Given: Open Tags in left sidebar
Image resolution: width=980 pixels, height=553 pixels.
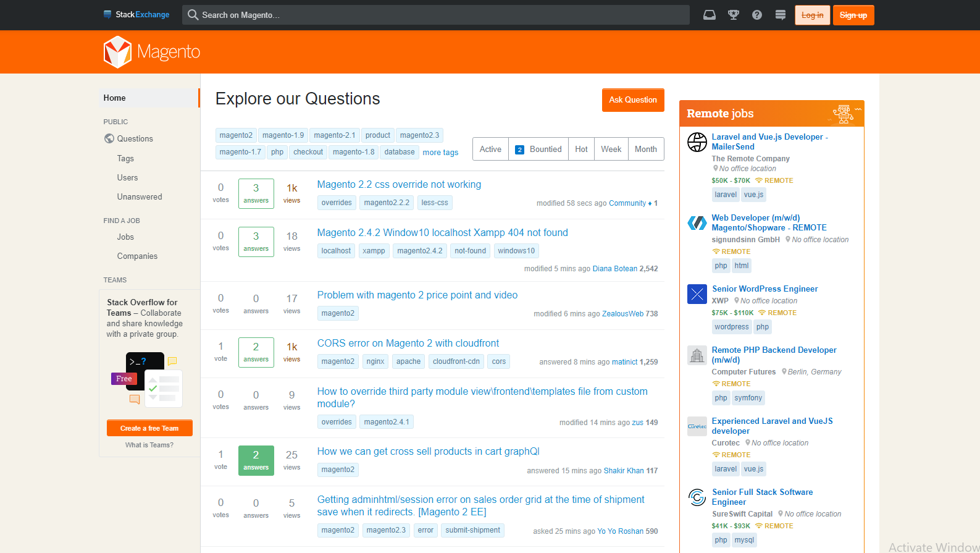Looking at the screenshot, I should 125,159.
